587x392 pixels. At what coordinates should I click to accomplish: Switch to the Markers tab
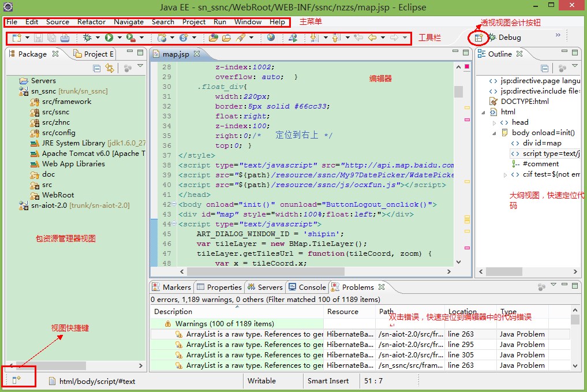[x=172, y=287]
